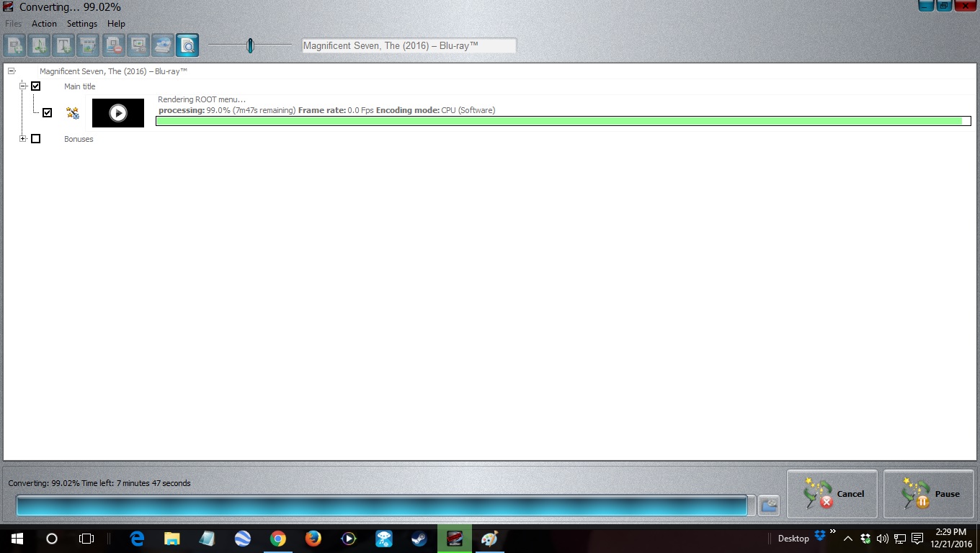This screenshot has width=980, height=553.
Task: Uncheck the Main title checkbox
Action: pyautogui.click(x=35, y=86)
